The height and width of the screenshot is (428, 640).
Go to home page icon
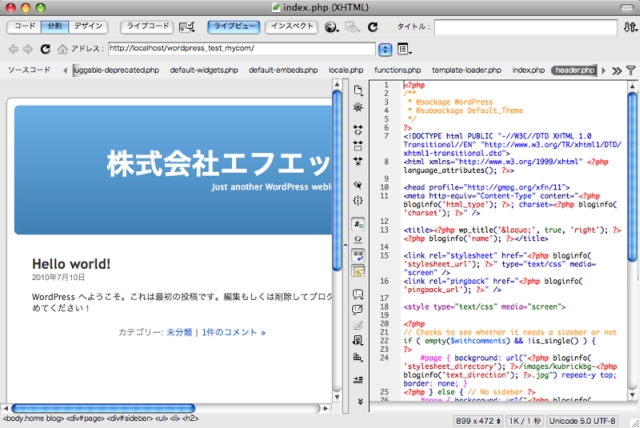tap(62, 49)
